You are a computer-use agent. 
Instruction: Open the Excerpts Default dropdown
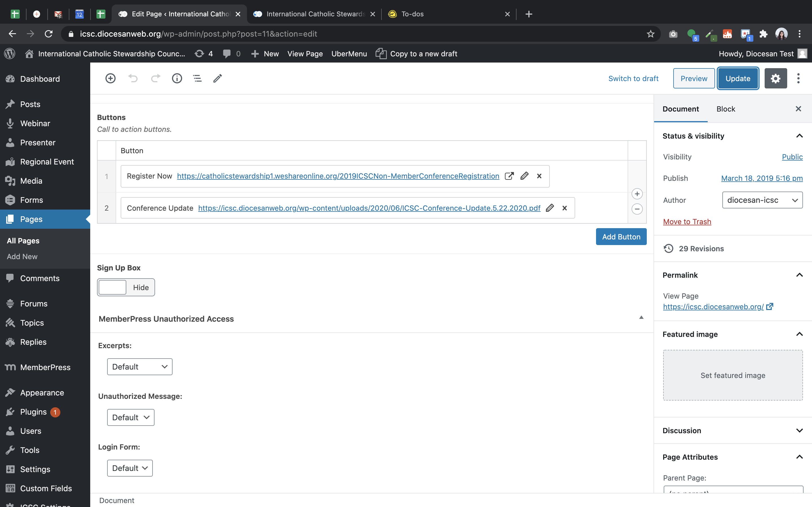[140, 366]
